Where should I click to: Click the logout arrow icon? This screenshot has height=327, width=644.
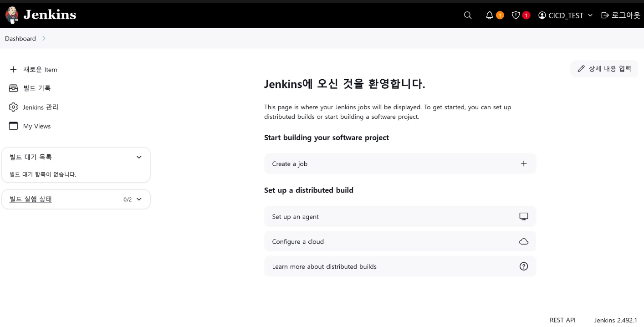pyautogui.click(x=605, y=15)
